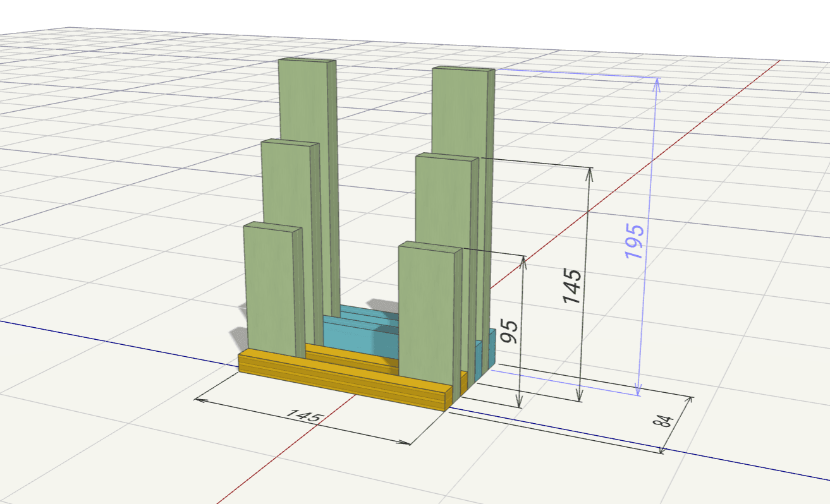Viewport: 830px width, 504px height.
Task: Click the vertical 145 height dimension label
Action: pos(572,285)
